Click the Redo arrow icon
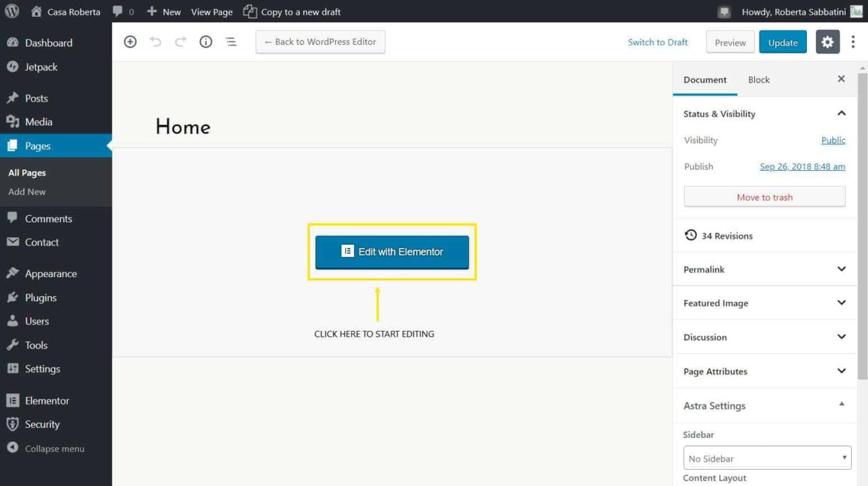The image size is (868, 486). (x=180, y=41)
